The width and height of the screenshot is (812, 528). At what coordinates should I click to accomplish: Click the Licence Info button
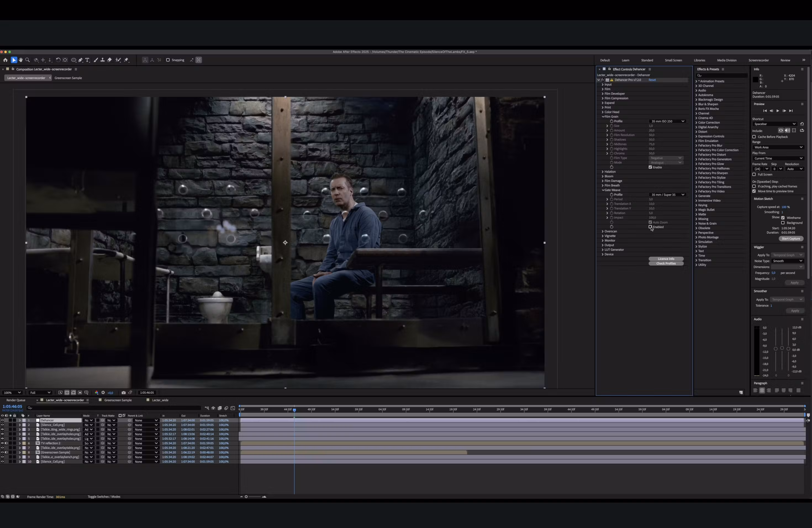click(x=666, y=259)
